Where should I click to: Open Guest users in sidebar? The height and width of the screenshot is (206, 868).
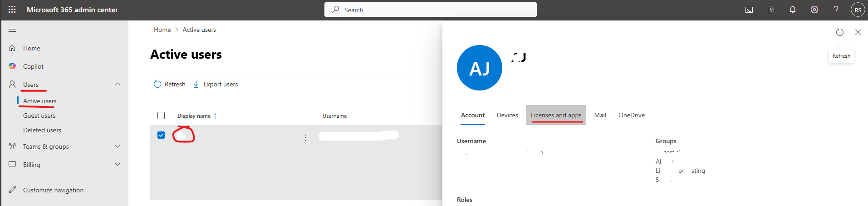pyautogui.click(x=39, y=116)
